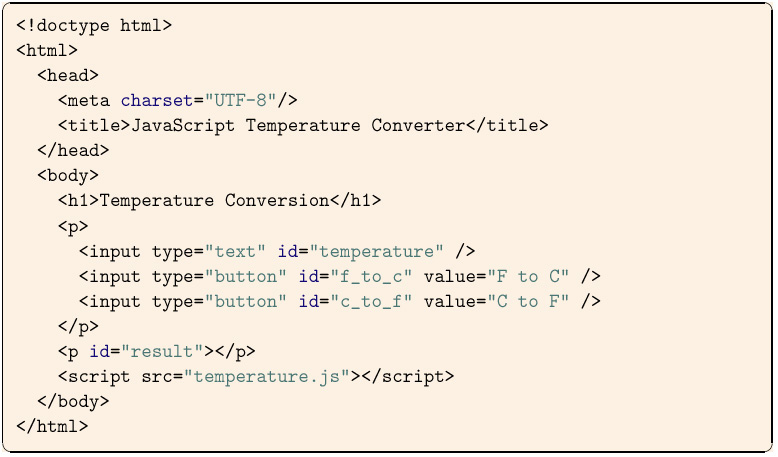Click the closing body tag
778x457 pixels.
point(73,401)
